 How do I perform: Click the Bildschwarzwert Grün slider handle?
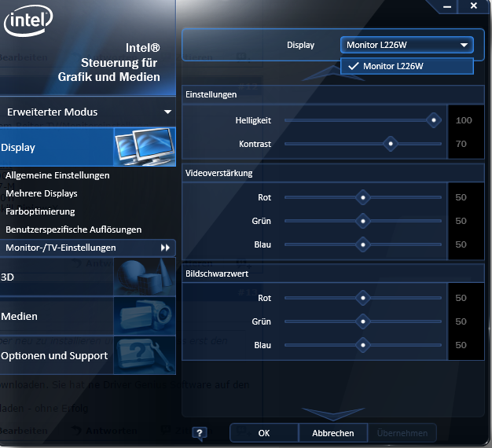[363, 321]
